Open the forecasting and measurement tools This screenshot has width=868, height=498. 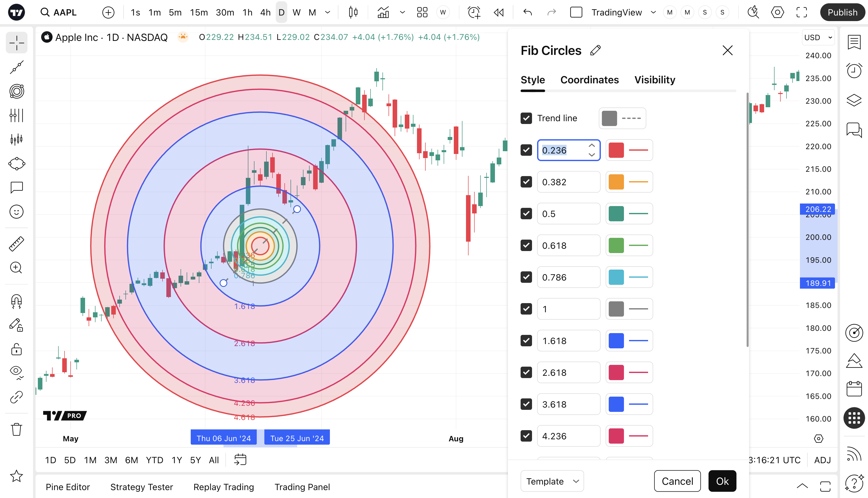pyautogui.click(x=17, y=139)
